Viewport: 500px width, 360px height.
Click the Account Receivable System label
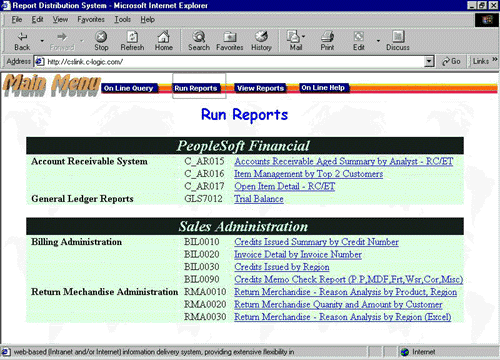pos(89,162)
